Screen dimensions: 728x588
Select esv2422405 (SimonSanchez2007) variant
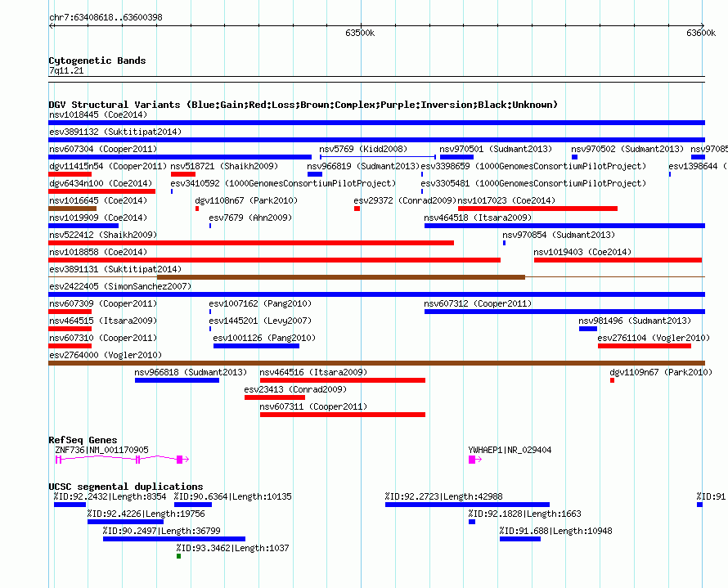(x=376, y=294)
